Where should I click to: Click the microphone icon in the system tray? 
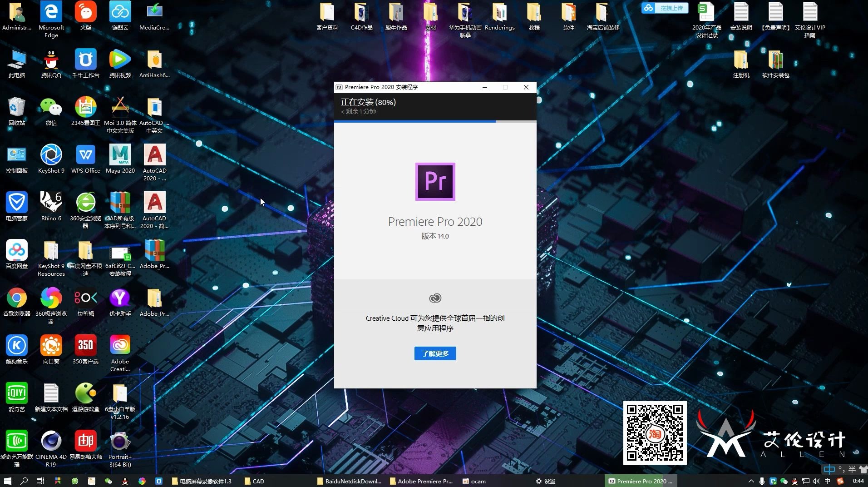762,481
